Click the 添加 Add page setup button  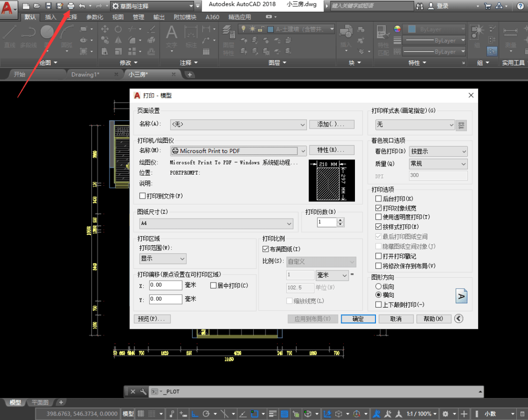click(x=331, y=124)
